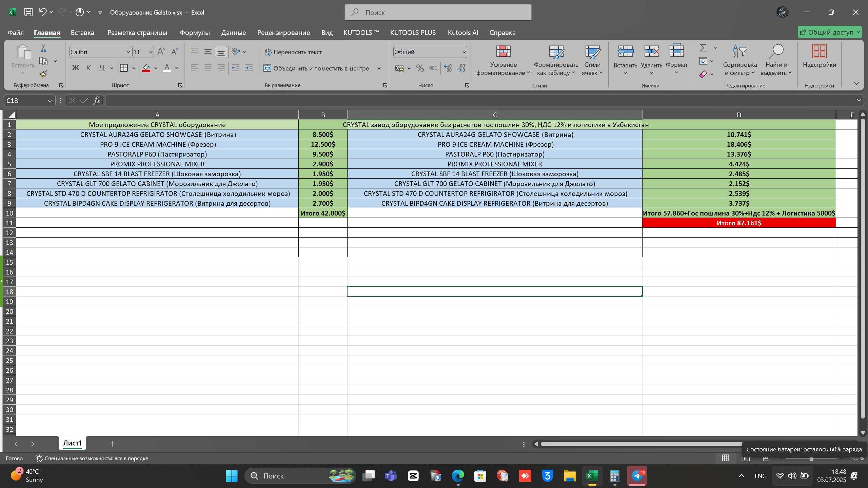Screen dimensions: 868x488
Task: Click the Format Painter brush icon
Action: click(x=43, y=74)
